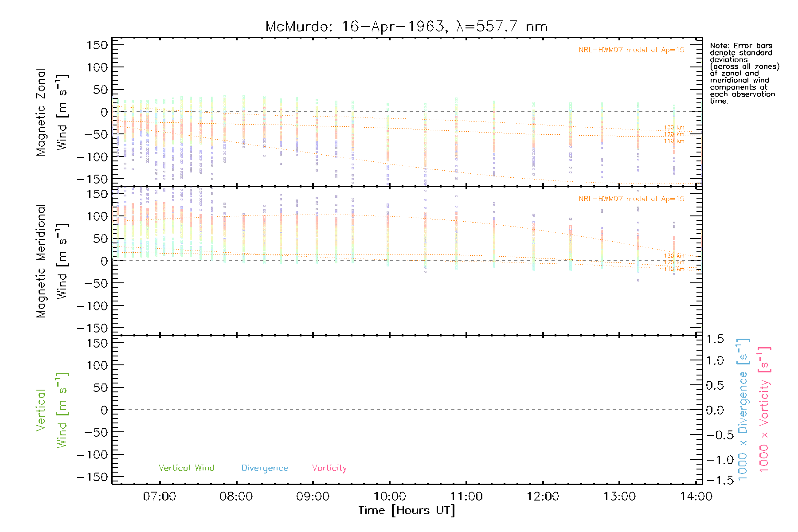
Task: Click the green 'Vertical Wind' y-axis title
Action: pos(52,410)
